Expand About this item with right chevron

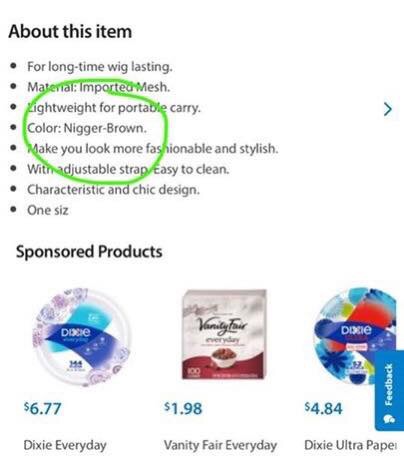388,109
